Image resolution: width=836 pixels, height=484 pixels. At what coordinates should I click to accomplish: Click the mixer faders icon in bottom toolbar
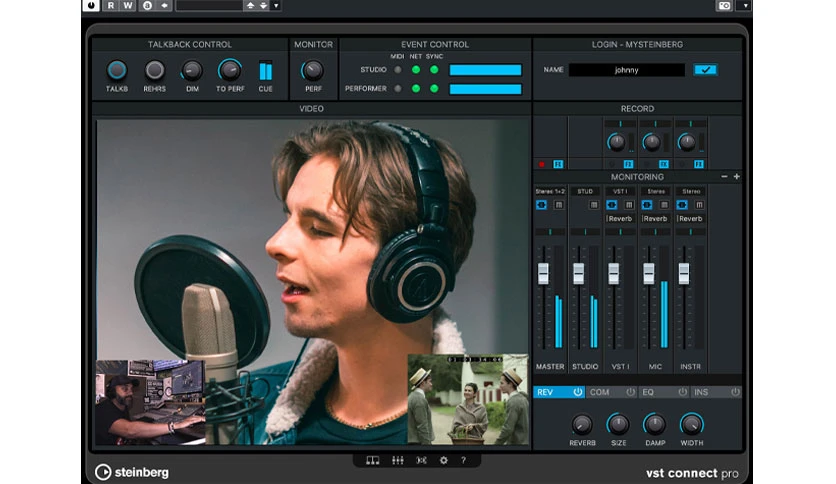coord(398,460)
